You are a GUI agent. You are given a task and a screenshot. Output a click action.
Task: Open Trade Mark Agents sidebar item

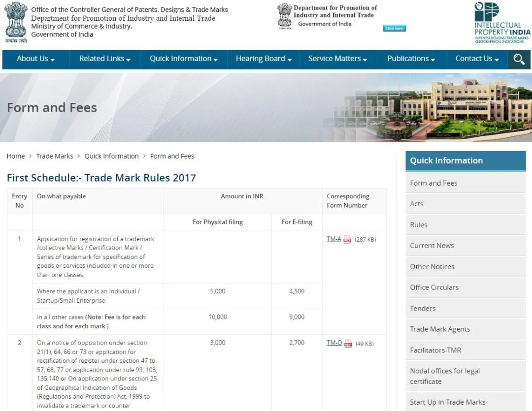point(465,329)
